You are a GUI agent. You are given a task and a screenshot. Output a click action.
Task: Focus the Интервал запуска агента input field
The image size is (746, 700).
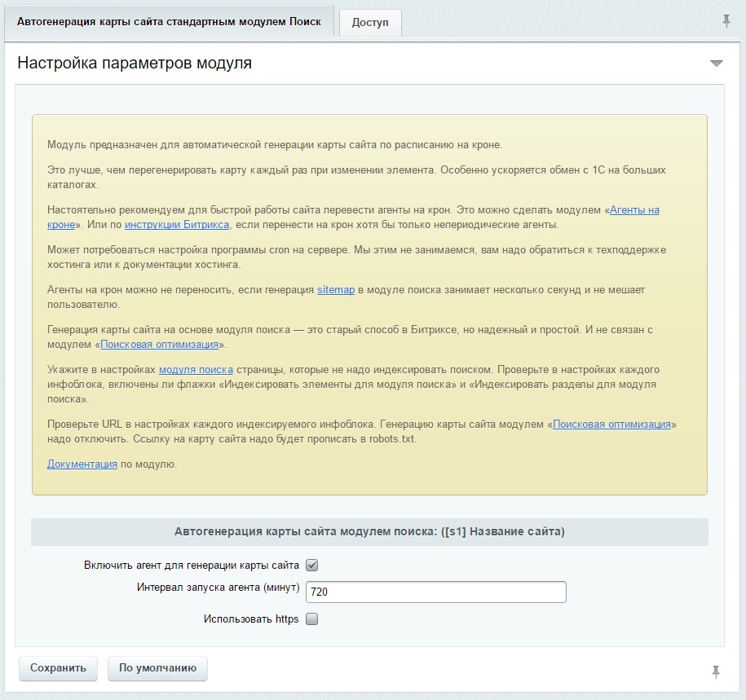435,592
